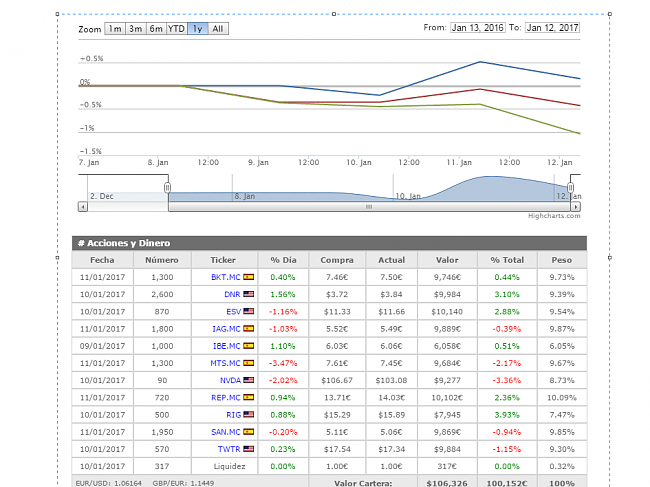The image size is (650, 487).
Task: Open the ESV ticker link
Action: [x=233, y=312]
